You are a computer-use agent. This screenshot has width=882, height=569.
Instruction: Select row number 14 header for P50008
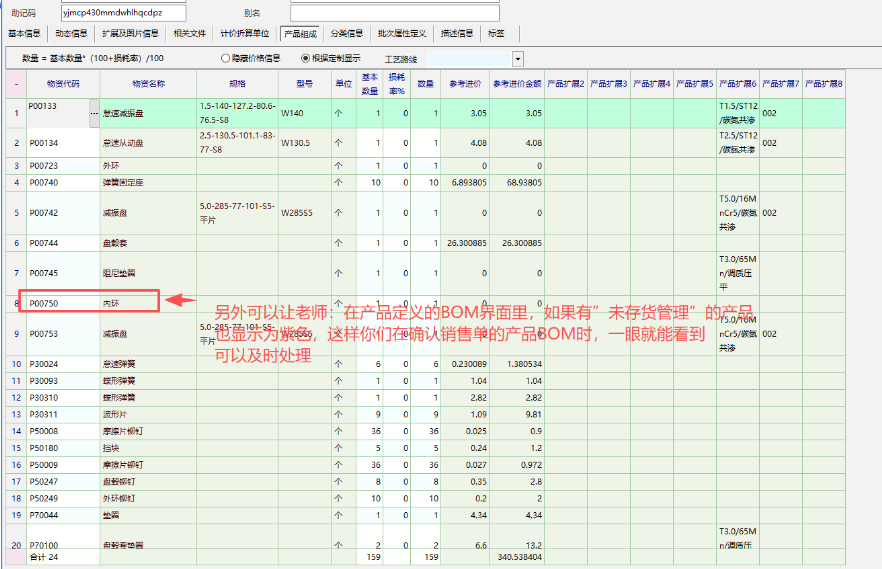15,430
